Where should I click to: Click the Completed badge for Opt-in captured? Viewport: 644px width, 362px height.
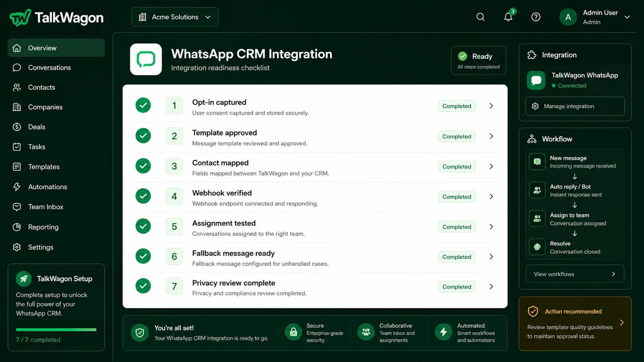(457, 106)
